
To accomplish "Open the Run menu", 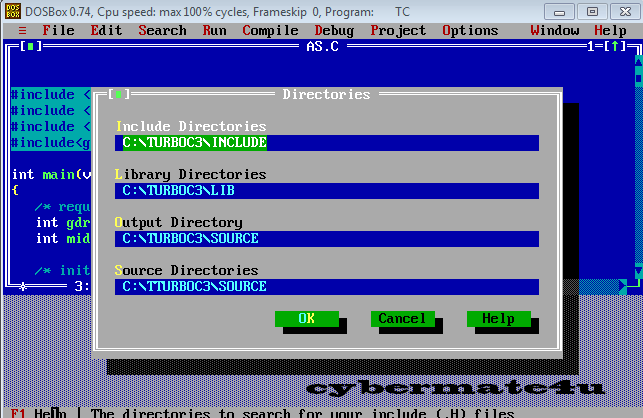I will coord(214,30).
